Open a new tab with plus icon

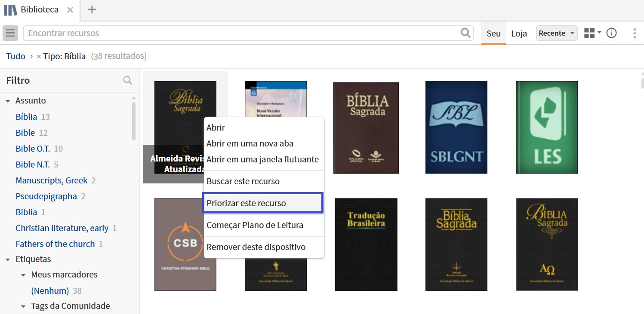tap(92, 10)
